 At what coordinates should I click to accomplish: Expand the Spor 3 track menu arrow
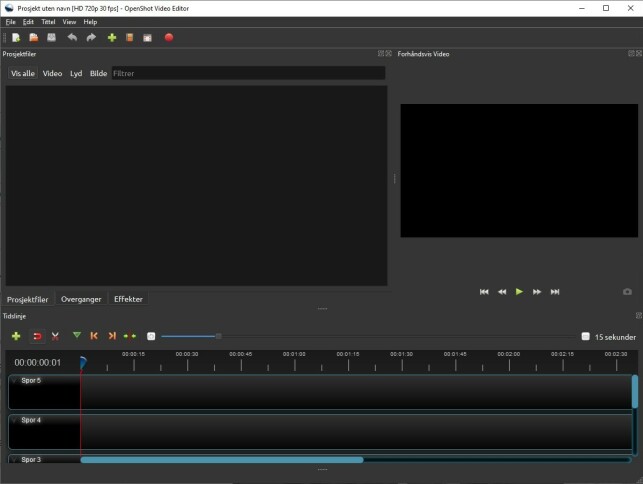(x=15, y=459)
